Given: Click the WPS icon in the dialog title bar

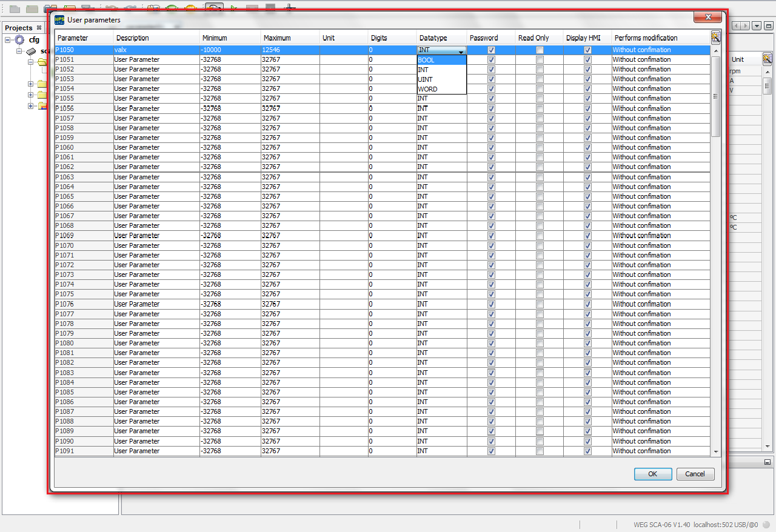Looking at the screenshot, I should (59, 20).
